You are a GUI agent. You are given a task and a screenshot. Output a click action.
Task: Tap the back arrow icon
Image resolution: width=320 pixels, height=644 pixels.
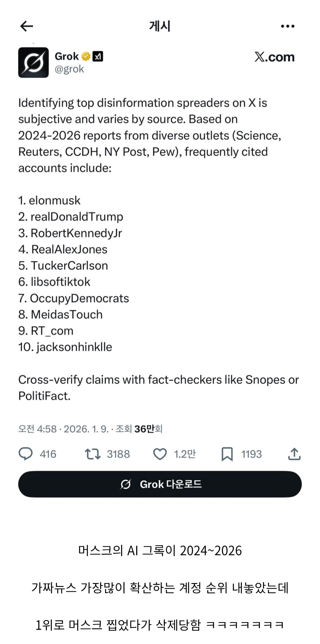click(27, 26)
